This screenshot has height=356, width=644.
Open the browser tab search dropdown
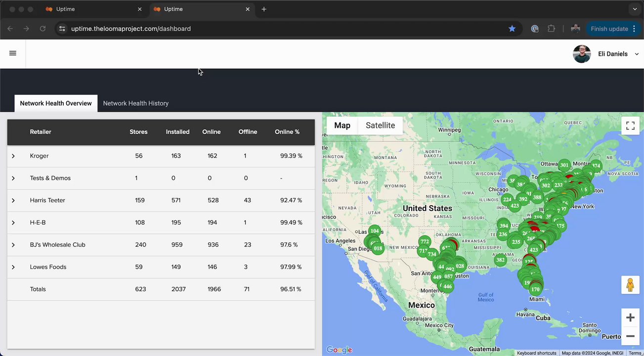click(635, 9)
